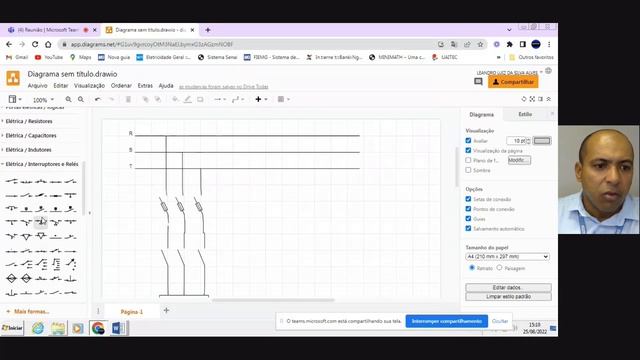Toggle Salvamento automático checkbox
The height and width of the screenshot is (360, 640).
pos(468,228)
